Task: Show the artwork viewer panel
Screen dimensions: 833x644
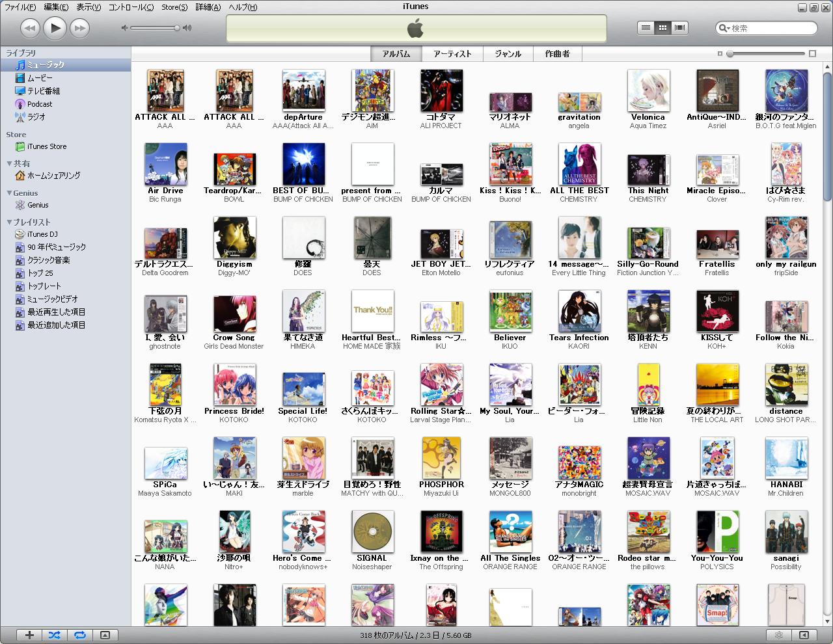Action: pyautogui.click(x=105, y=635)
